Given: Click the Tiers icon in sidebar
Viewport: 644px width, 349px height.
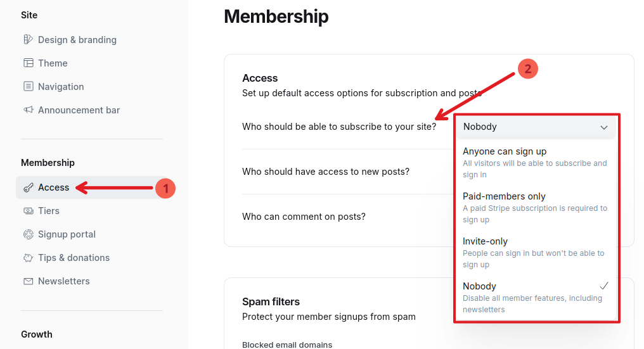Looking at the screenshot, I should pyautogui.click(x=28, y=211).
